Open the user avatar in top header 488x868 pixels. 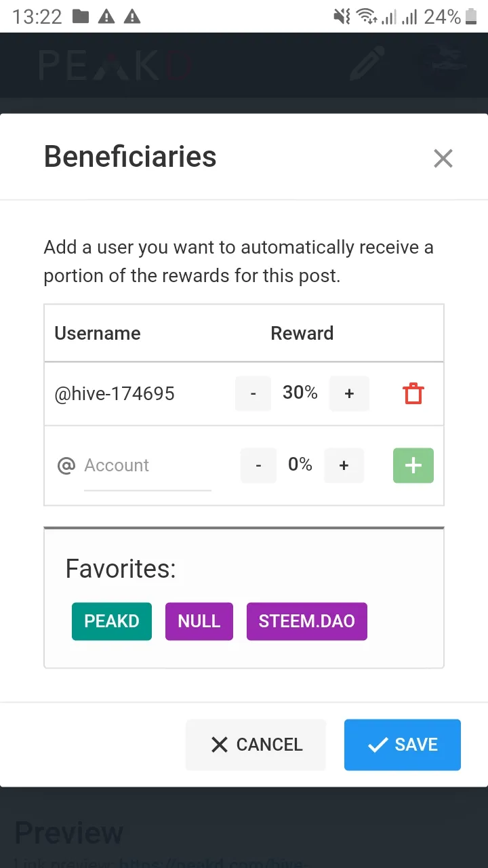(x=443, y=64)
